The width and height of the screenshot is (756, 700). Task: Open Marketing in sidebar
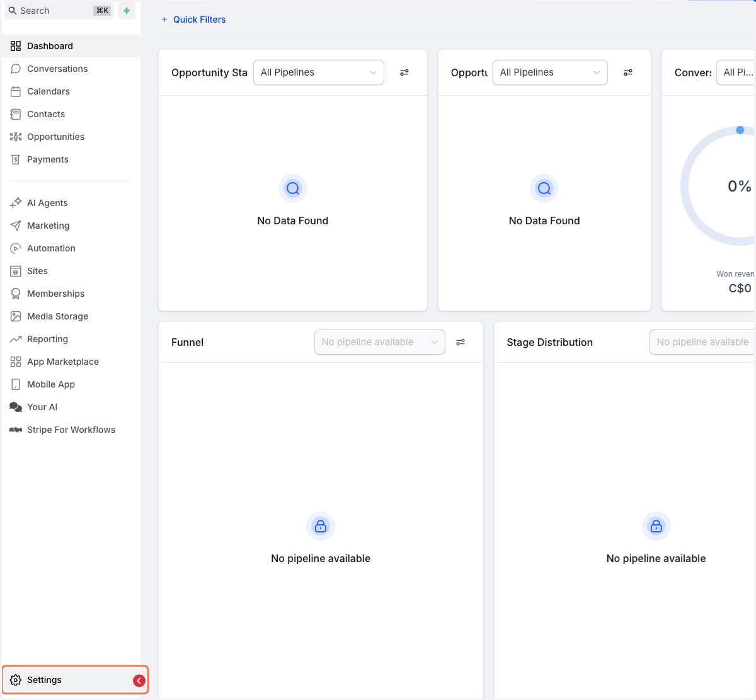click(x=71, y=226)
